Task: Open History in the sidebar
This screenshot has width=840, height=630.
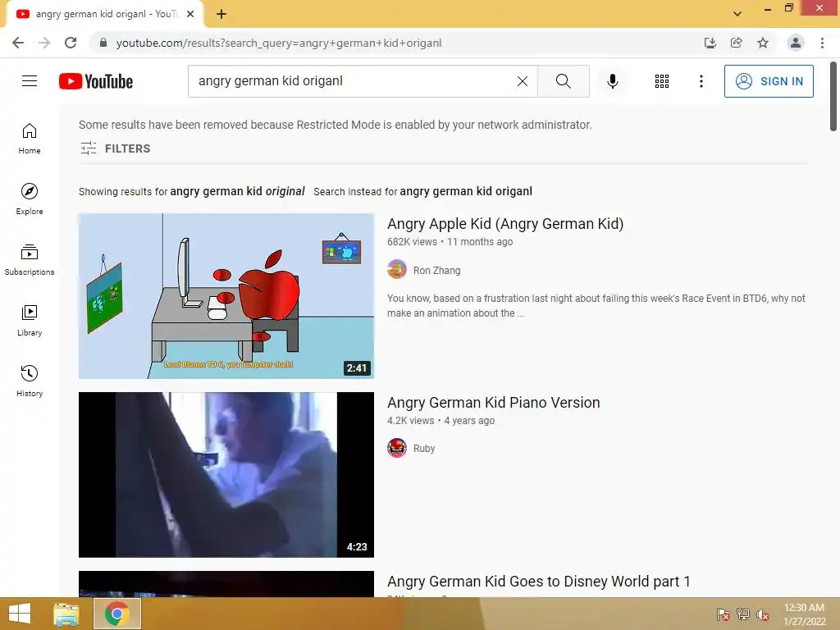Action: click(x=30, y=381)
